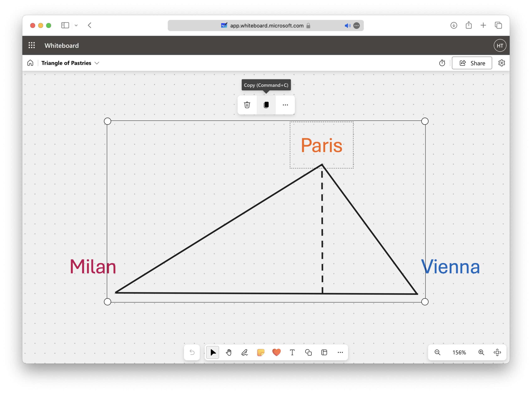Go to the home page

click(30, 63)
